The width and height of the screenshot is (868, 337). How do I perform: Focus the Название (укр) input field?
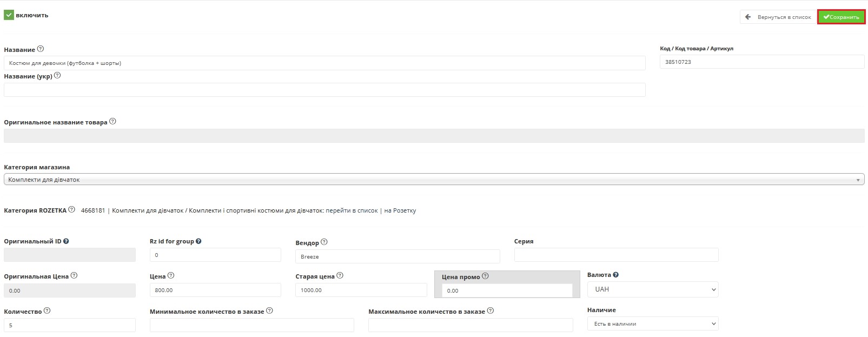(324, 90)
